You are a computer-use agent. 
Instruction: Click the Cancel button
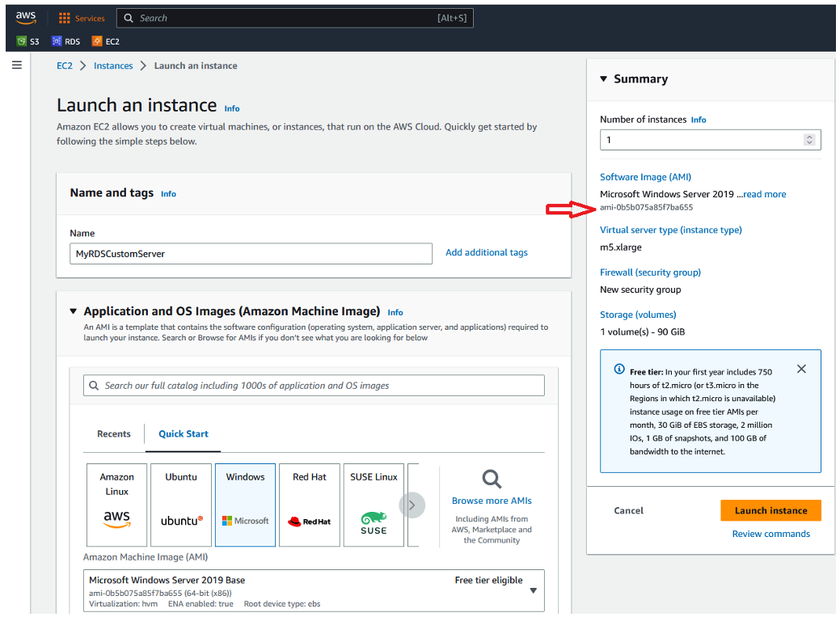pyautogui.click(x=628, y=511)
